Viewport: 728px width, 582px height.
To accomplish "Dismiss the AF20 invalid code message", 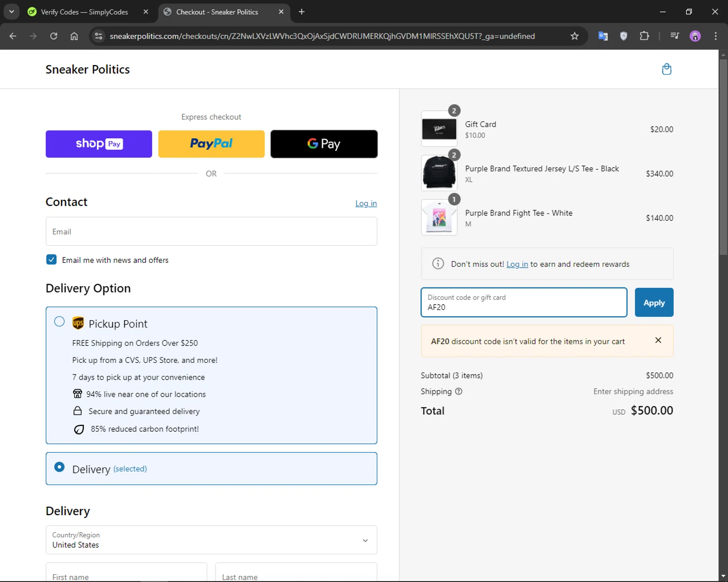I will [658, 340].
